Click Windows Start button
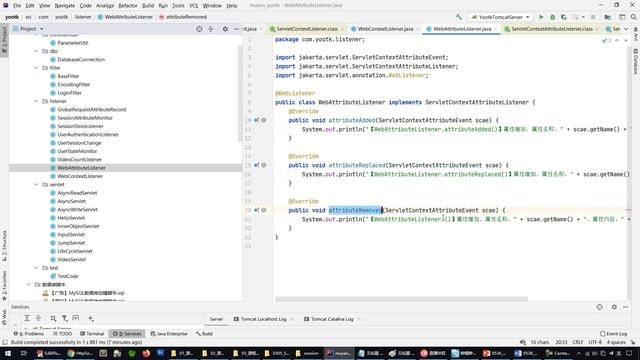This screenshot has height=360, width=640. 7,353
